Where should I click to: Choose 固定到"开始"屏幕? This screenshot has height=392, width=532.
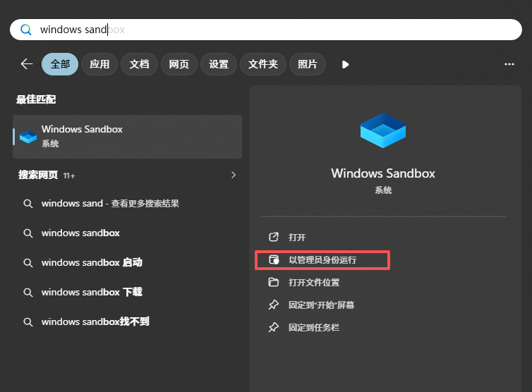[x=321, y=305]
